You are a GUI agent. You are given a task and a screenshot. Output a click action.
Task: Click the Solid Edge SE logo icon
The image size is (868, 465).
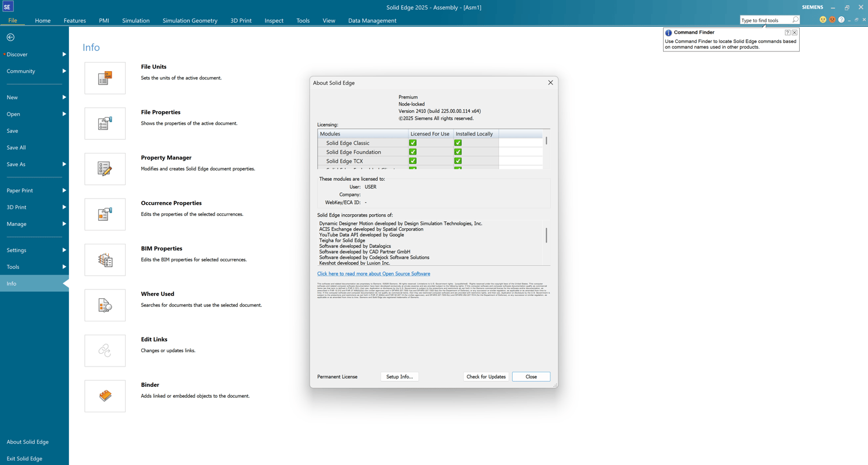tap(8, 7)
